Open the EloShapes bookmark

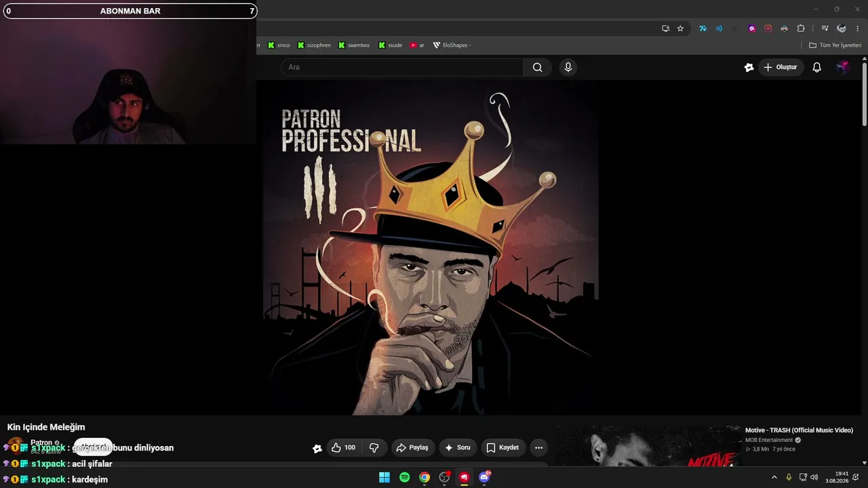452,45
